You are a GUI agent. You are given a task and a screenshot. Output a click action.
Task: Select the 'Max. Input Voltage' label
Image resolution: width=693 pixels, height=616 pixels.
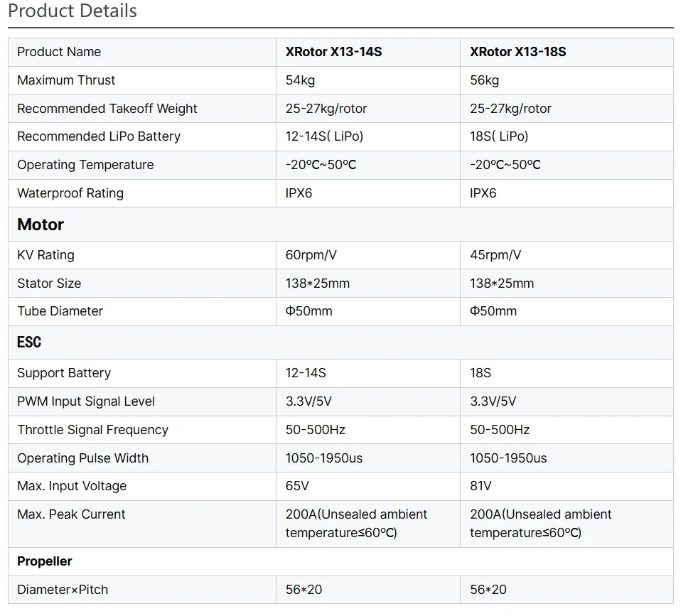[72, 486]
